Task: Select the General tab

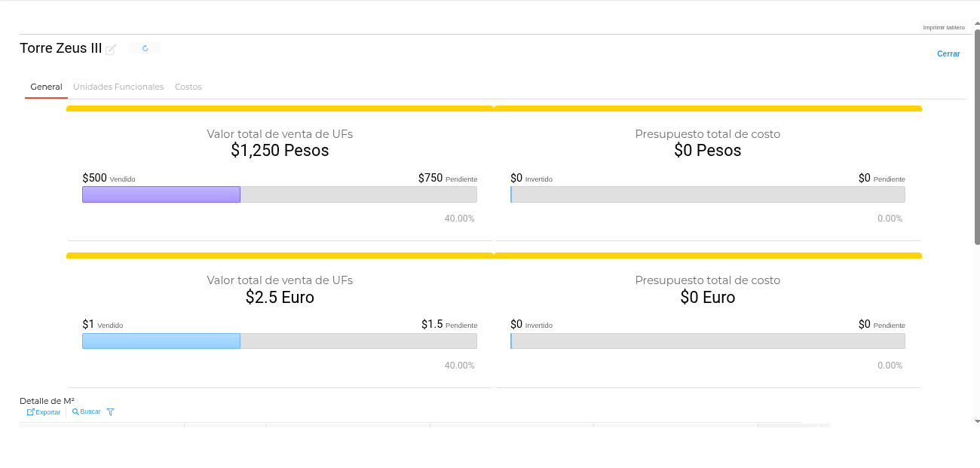Action: tap(46, 87)
